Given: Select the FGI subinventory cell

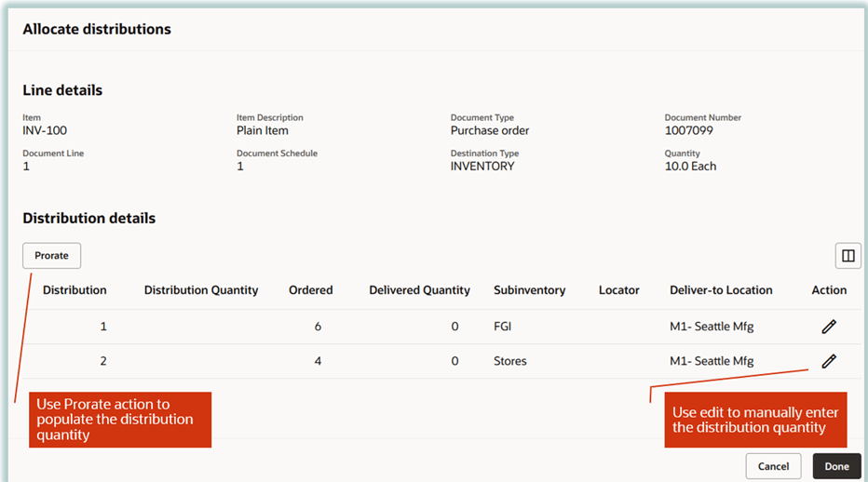Looking at the screenshot, I should tap(503, 327).
